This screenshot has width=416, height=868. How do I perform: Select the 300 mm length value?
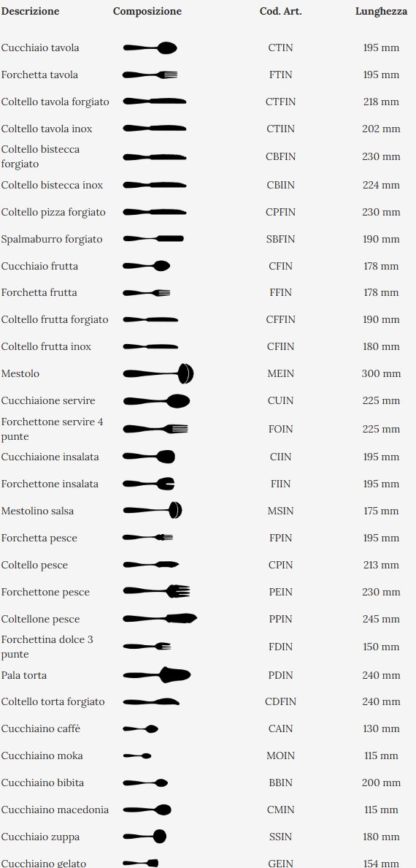pyautogui.click(x=381, y=373)
